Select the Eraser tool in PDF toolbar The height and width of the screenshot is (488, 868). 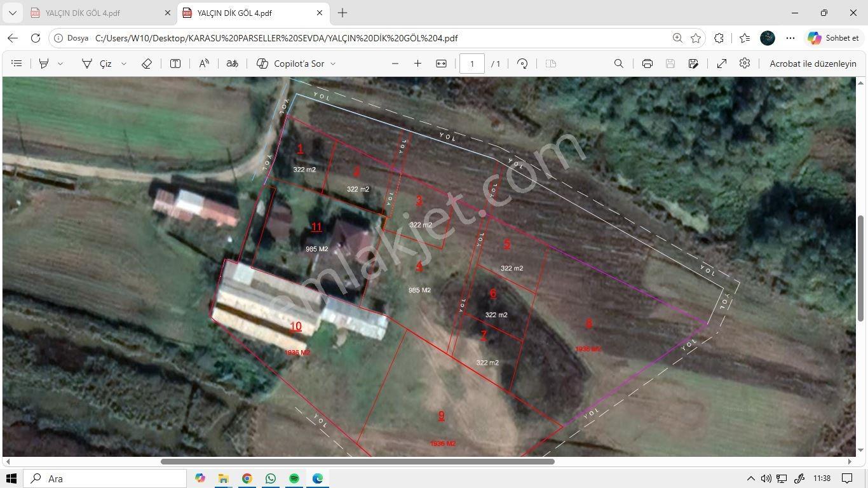[x=147, y=64]
